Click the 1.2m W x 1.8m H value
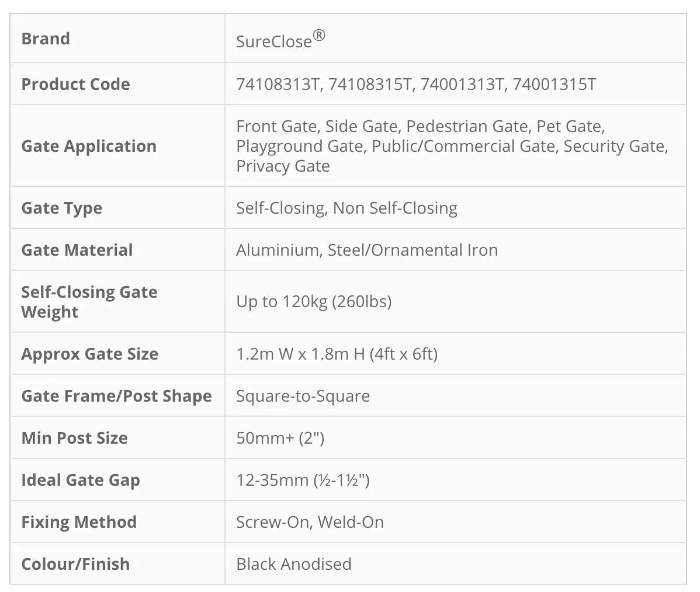700x592 pixels. tap(337, 354)
